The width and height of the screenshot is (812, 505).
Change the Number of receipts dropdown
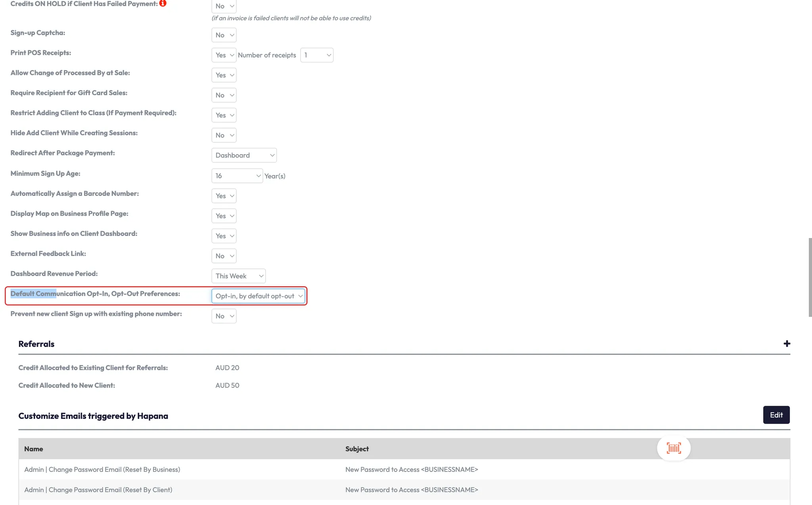pos(317,55)
